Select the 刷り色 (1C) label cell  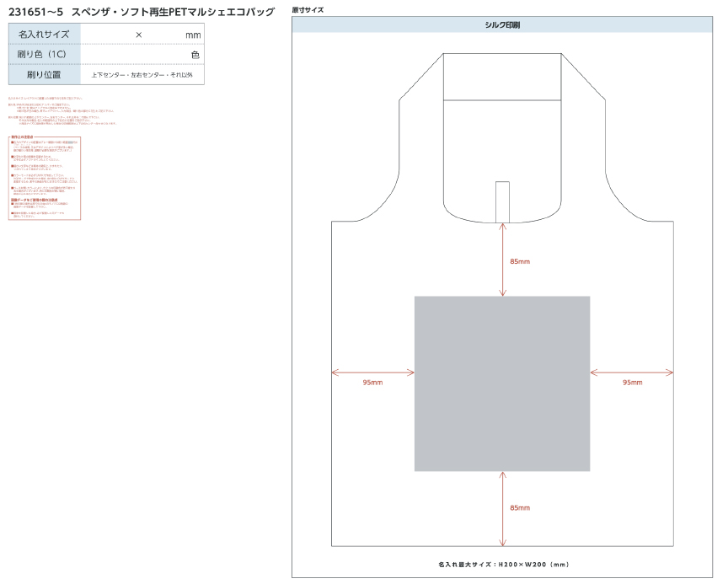45,54
